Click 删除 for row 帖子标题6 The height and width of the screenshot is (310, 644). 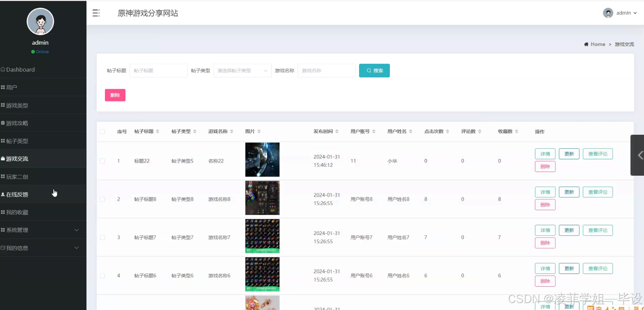pyautogui.click(x=545, y=281)
